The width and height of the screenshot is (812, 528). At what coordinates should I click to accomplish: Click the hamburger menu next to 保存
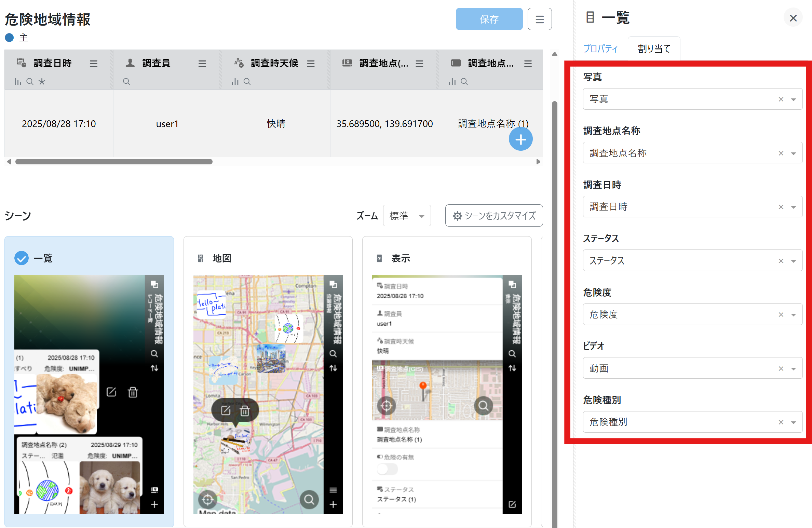[539, 19]
